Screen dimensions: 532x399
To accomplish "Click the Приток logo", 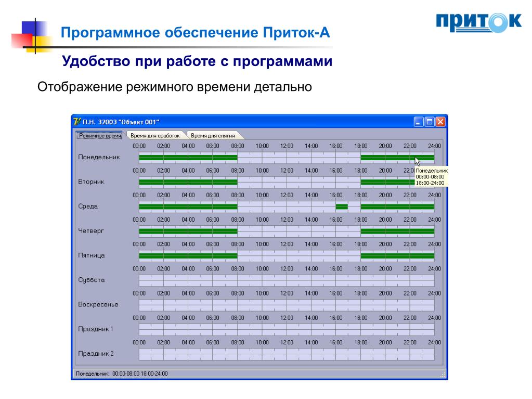I will (478, 22).
